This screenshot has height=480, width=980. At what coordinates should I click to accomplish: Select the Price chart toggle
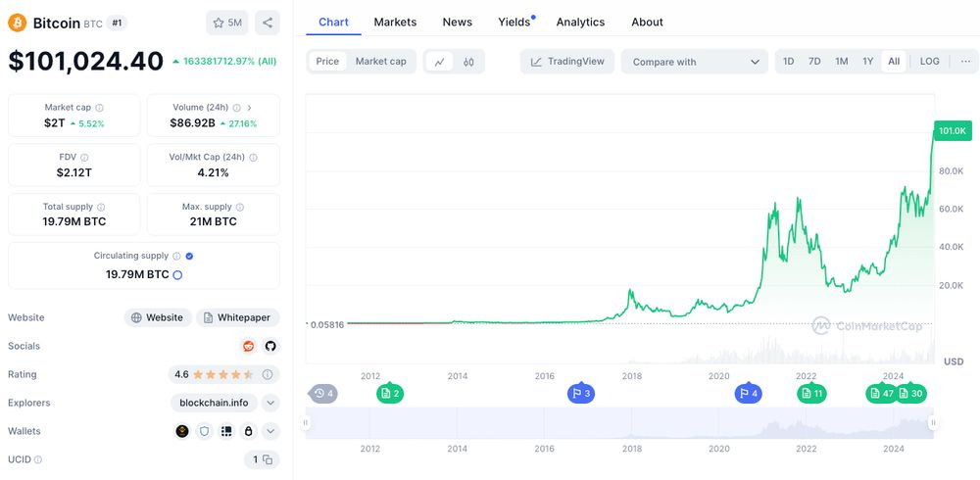[327, 62]
